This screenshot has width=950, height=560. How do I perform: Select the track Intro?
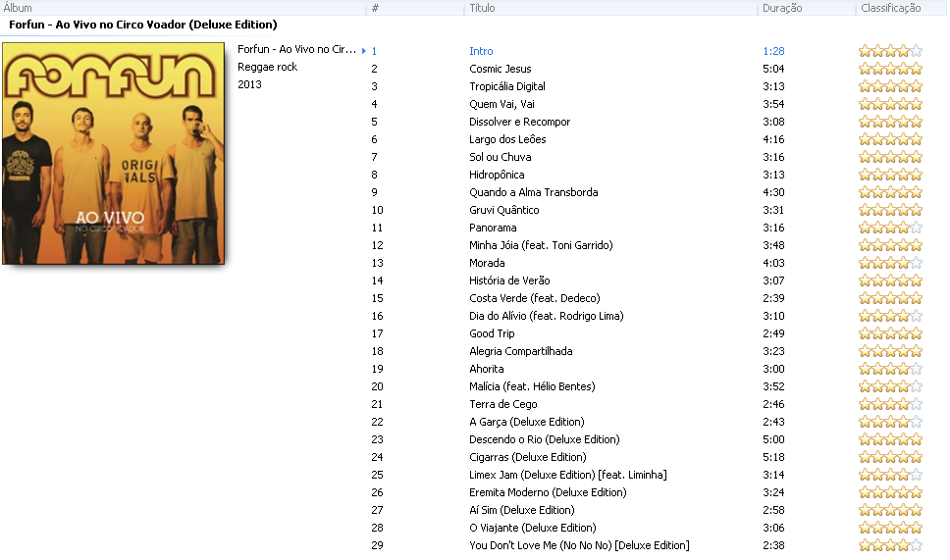(x=481, y=51)
